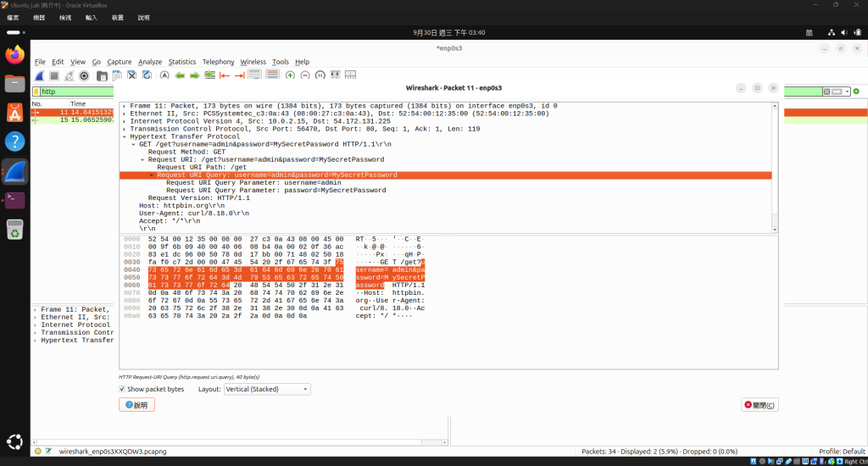Open the Telephony menu
Image resolution: width=868 pixels, height=466 pixels.
[218, 62]
